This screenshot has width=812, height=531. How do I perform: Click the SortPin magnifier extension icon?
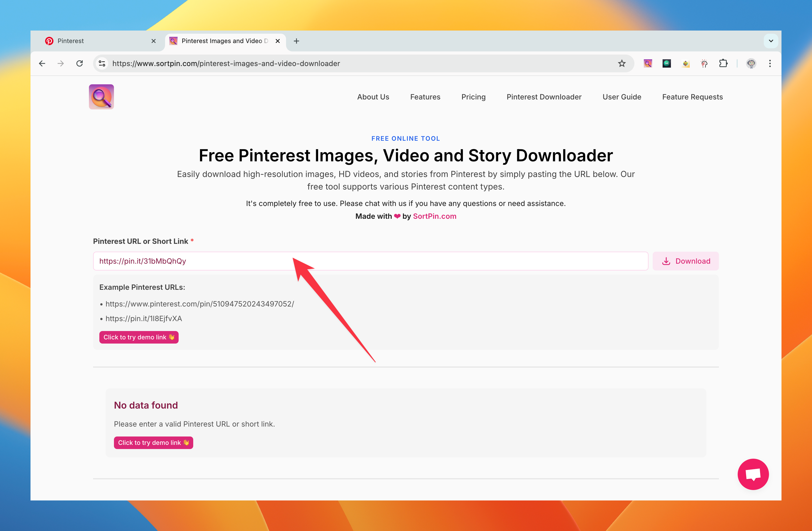[648, 63]
